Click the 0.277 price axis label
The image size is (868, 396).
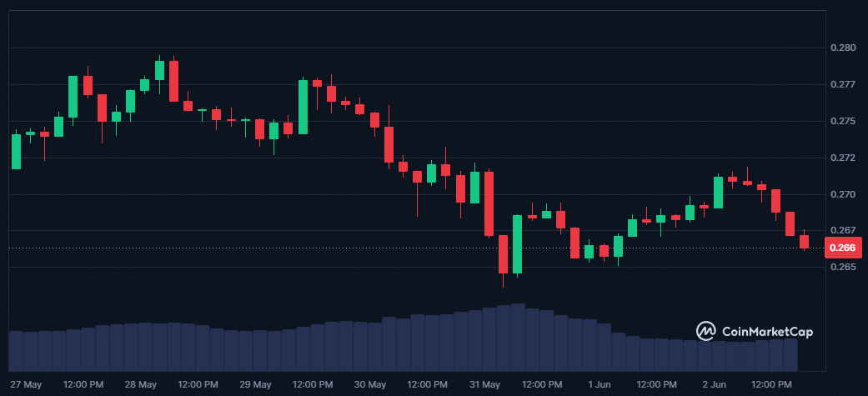tap(842, 84)
